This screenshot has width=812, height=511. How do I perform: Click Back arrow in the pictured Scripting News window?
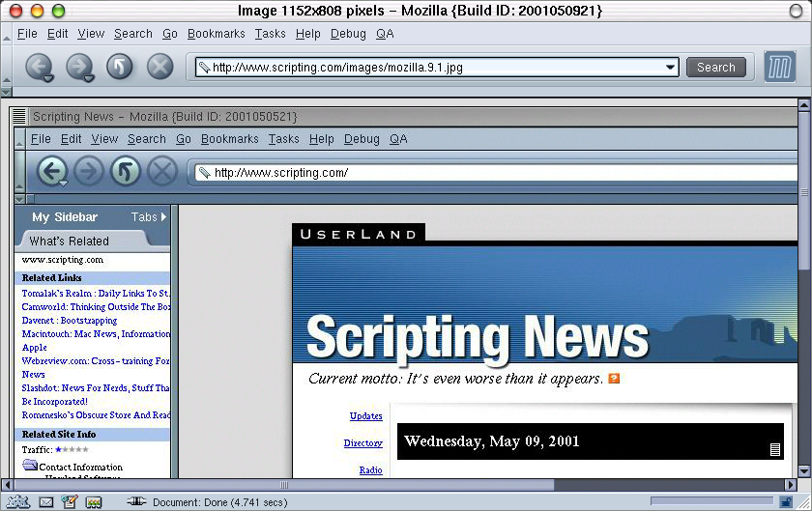(51, 171)
